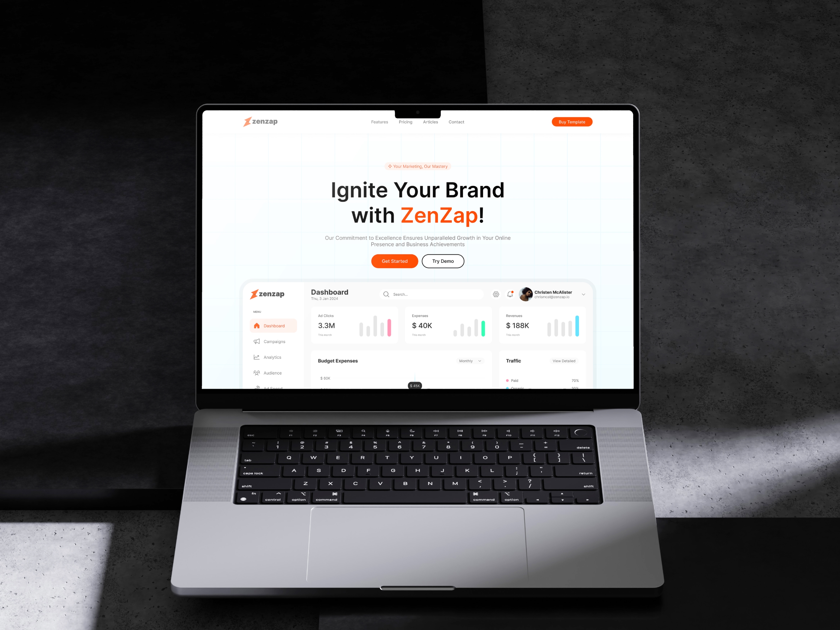Click the Try Demo button
The height and width of the screenshot is (630, 840).
click(443, 261)
